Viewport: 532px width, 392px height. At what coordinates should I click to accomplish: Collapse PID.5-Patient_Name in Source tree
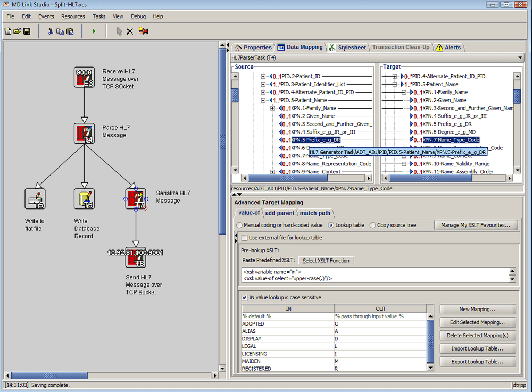tap(263, 100)
